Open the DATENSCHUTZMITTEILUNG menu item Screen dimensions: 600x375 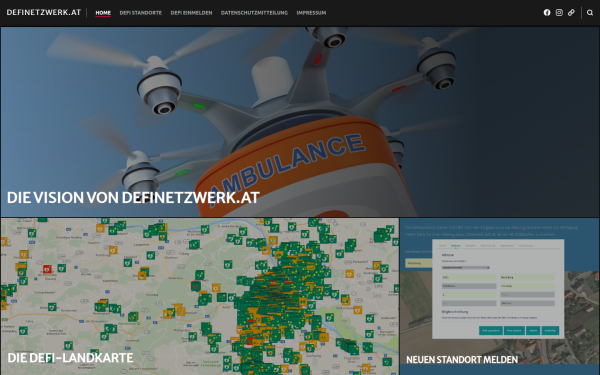[x=254, y=13]
